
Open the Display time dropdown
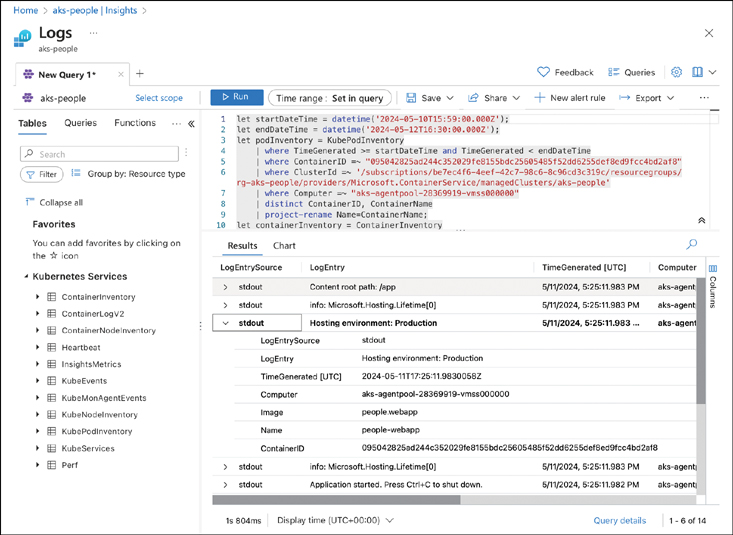pyautogui.click(x=335, y=520)
